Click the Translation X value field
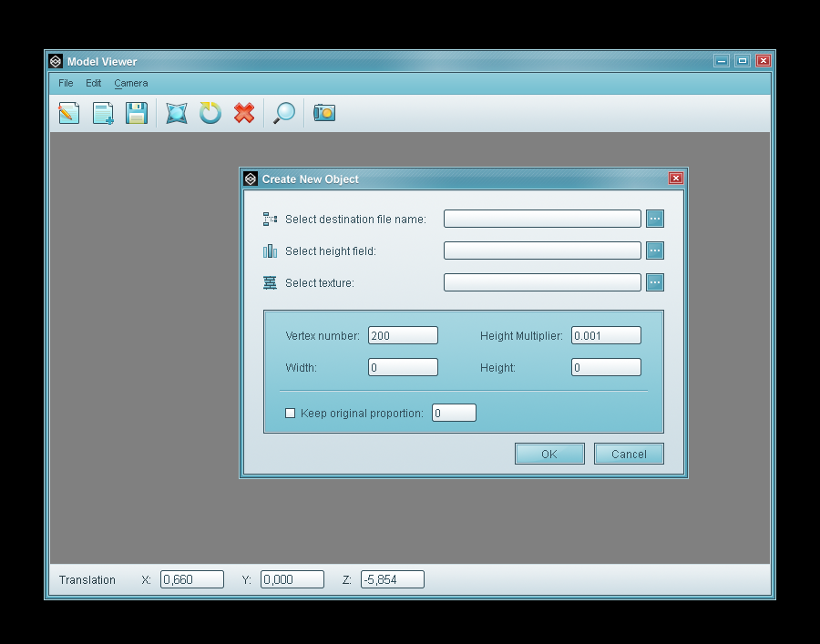 (x=192, y=579)
